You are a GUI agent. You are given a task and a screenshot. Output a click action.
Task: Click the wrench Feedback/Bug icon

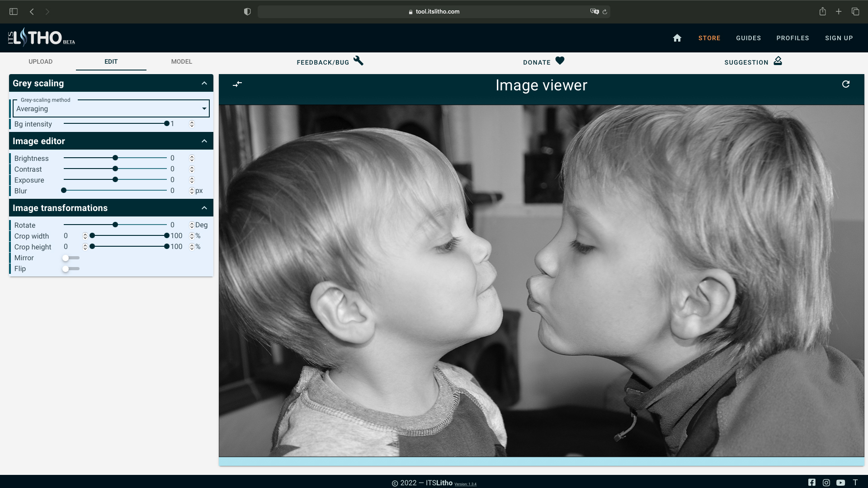click(359, 61)
